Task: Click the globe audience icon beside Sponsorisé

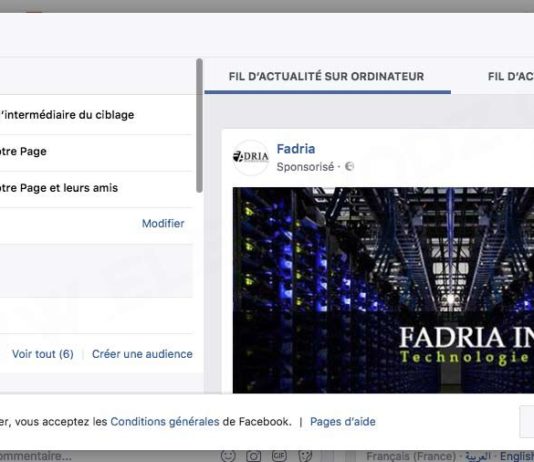Action: click(x=349, y=166)
